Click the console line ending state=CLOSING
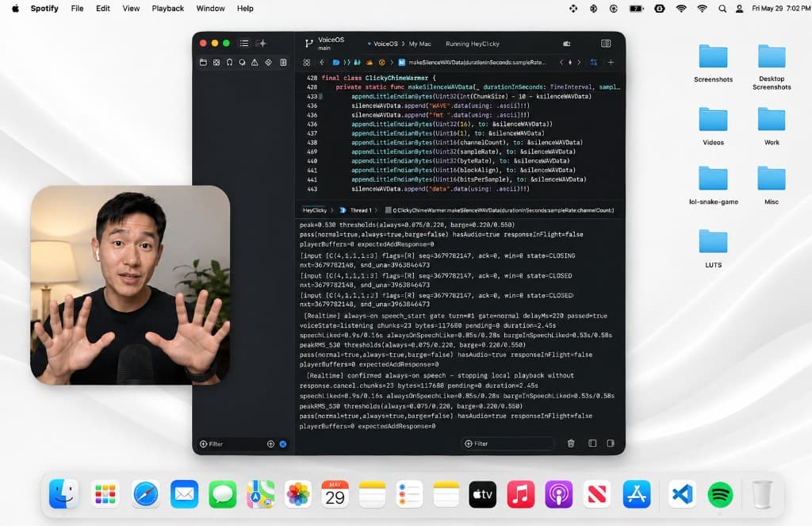Viewport: 812px width, 526px height. click(438, 255)
